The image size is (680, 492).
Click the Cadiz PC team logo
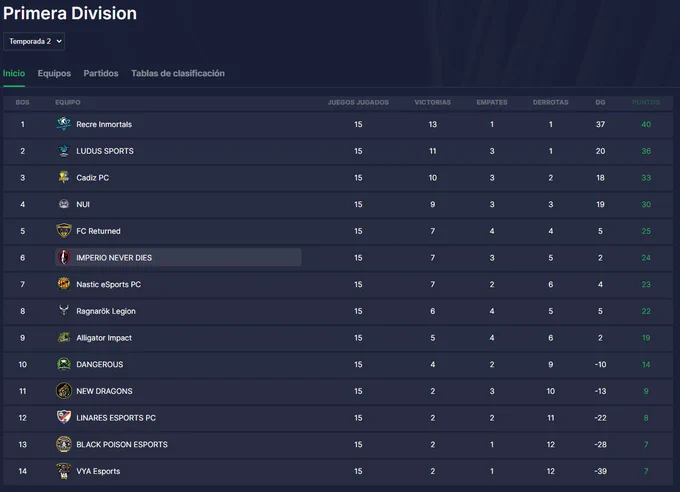pyautogui.click(x=64, y=177)
